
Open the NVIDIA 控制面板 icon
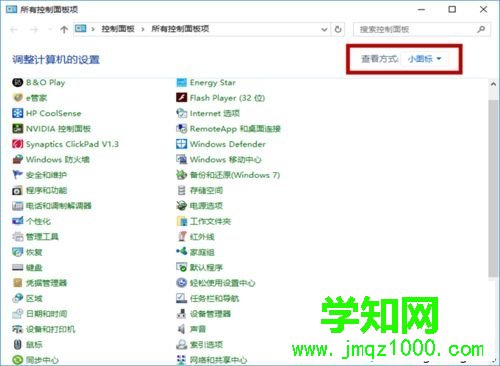tap(17, 128)
